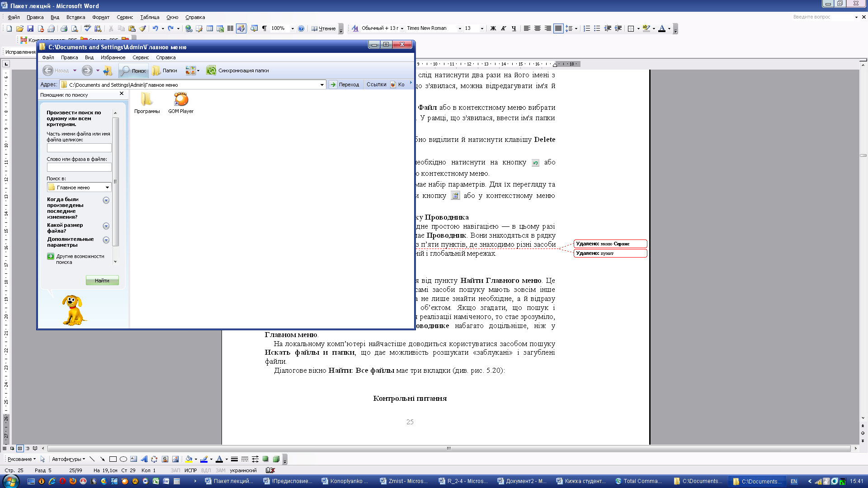Run spelling check (ABC checkmark icon)
Viewport: 868px width, 488px height.
pos(87,28)
